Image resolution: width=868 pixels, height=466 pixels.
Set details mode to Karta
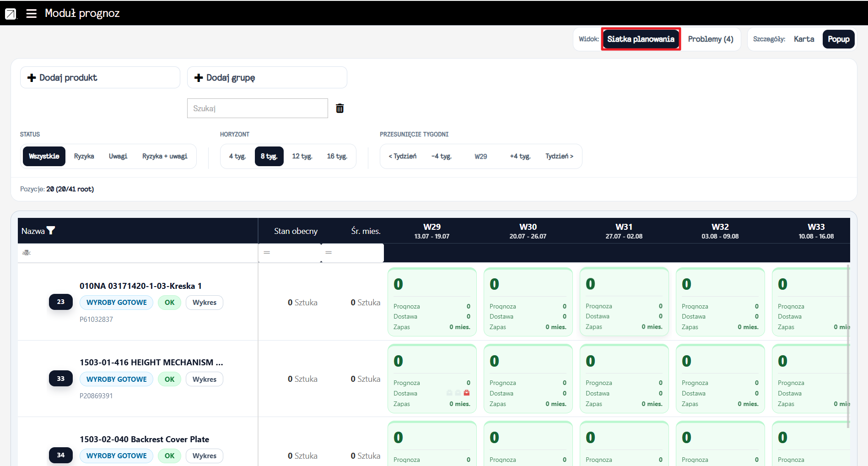pyautogui.click(x=804, y=39)
